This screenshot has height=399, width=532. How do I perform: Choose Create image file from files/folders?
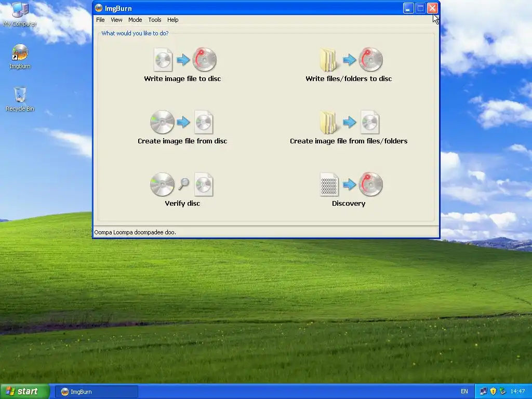pos(349,141)
